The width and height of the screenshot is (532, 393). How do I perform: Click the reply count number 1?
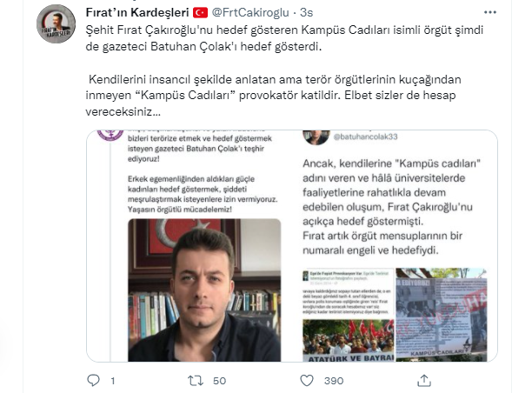pos(113,381)
